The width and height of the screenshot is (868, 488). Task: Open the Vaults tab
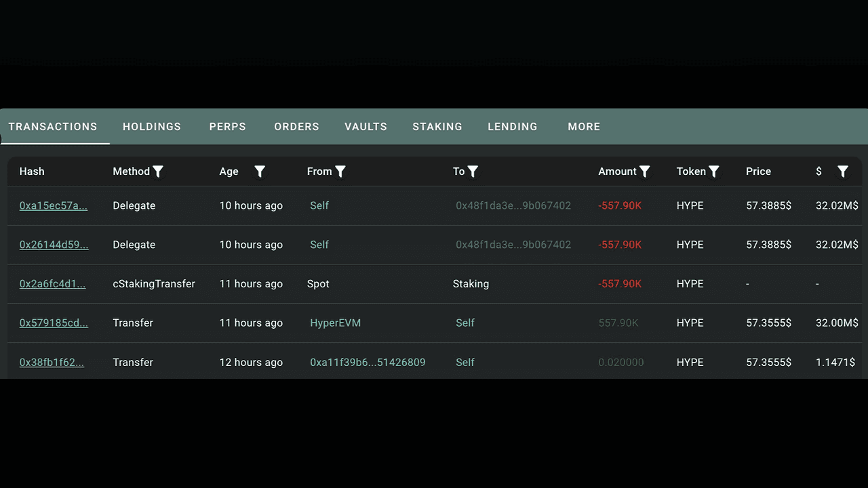click(x=366, y=127)
